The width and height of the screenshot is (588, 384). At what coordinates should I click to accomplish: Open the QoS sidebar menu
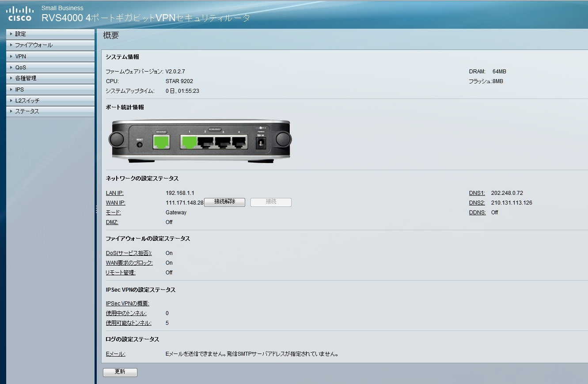50,68
